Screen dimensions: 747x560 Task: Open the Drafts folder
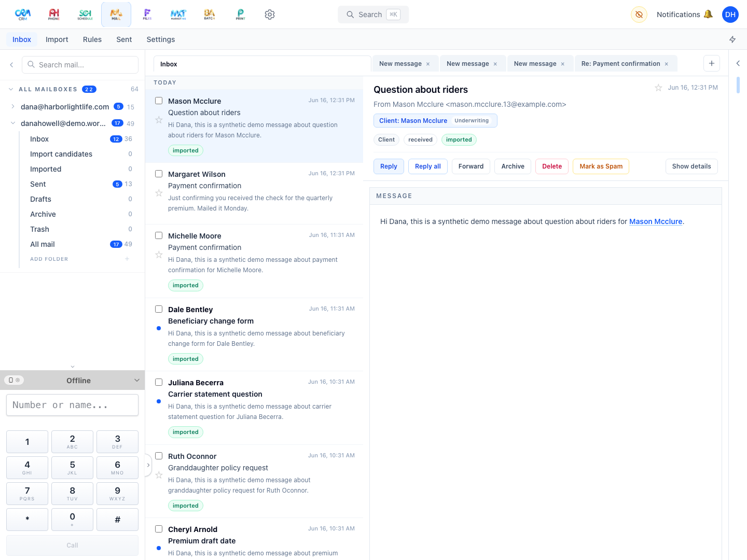(x=40, y=199)
